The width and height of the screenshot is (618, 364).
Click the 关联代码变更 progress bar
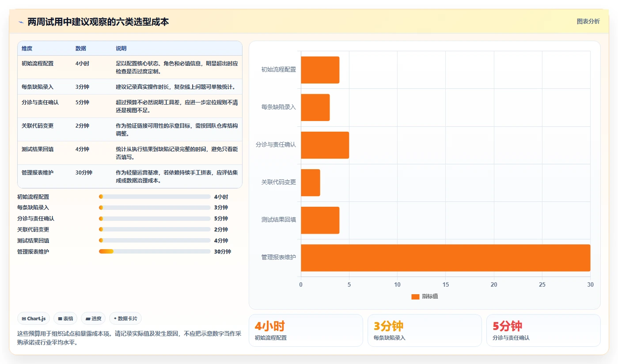click(155, 230)
